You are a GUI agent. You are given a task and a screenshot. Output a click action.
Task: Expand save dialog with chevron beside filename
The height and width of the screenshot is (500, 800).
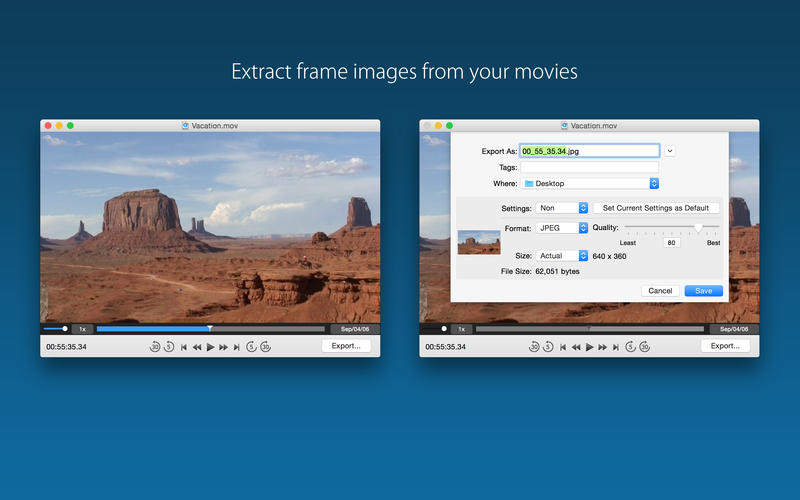click(670, 151)
